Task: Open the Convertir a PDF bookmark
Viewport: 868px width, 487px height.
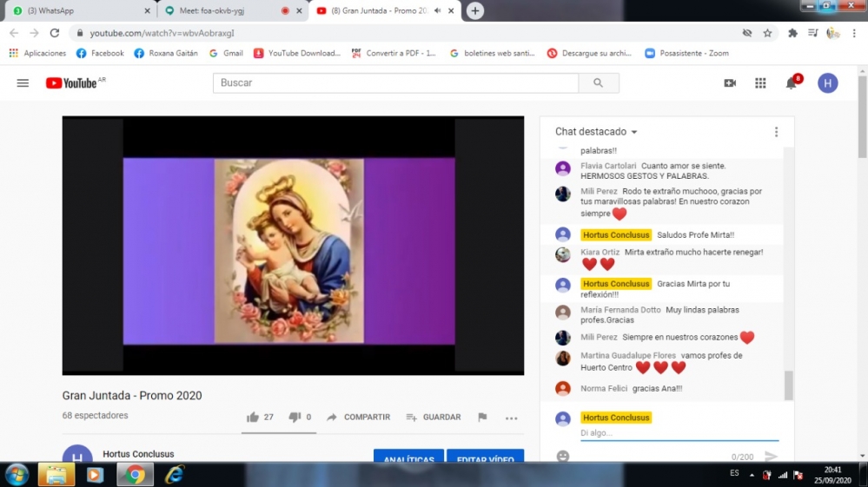Action: [x=394, y=53]
